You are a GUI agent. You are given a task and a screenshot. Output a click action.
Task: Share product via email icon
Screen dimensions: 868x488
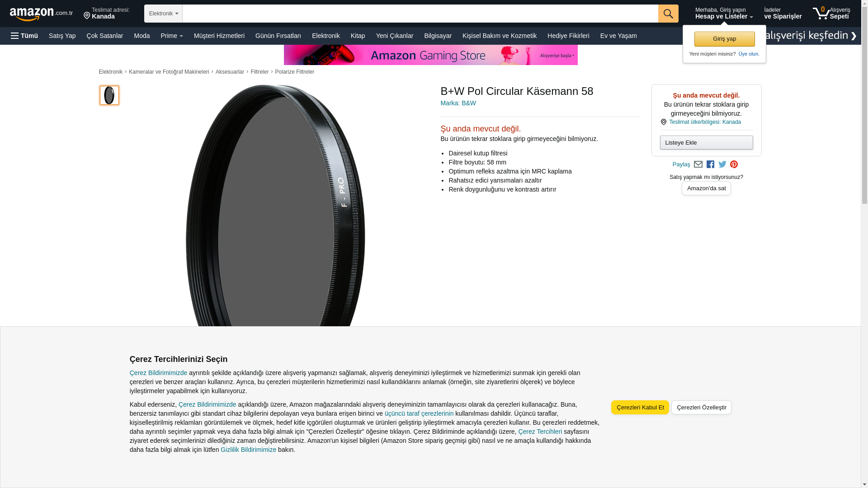pyautogui.click(x=698, y=164)
